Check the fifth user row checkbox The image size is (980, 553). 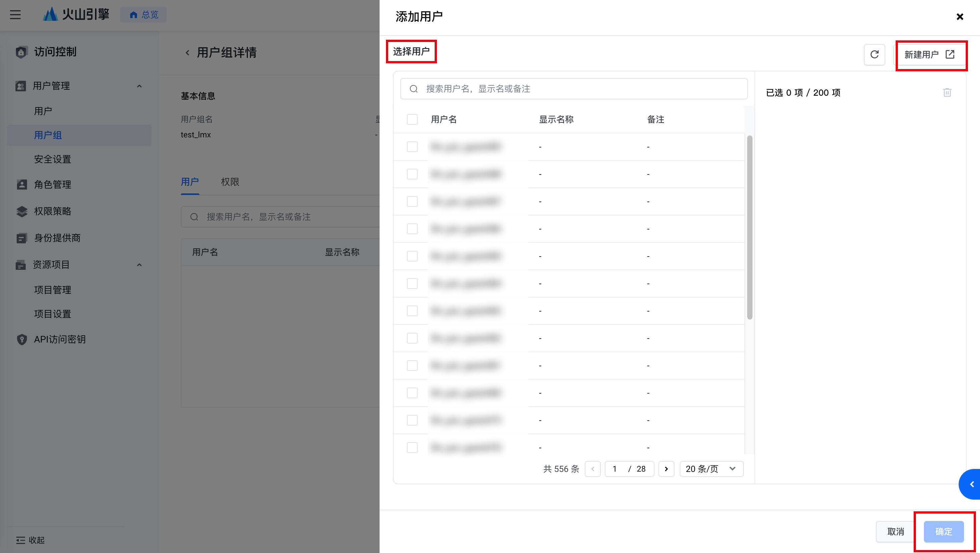point(412,256)
